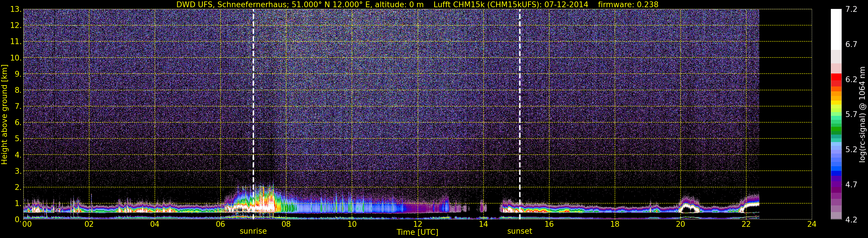Click the "Time [UTC]" axis label
Image resolution: width=868 pixels, height=238 pixels.
click(x=417, y=232)
